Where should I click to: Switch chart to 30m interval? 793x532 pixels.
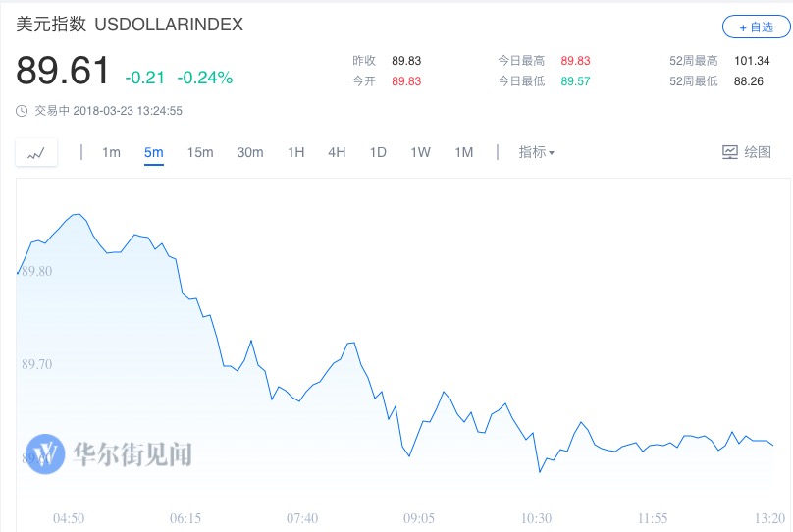tap(250, 152)
